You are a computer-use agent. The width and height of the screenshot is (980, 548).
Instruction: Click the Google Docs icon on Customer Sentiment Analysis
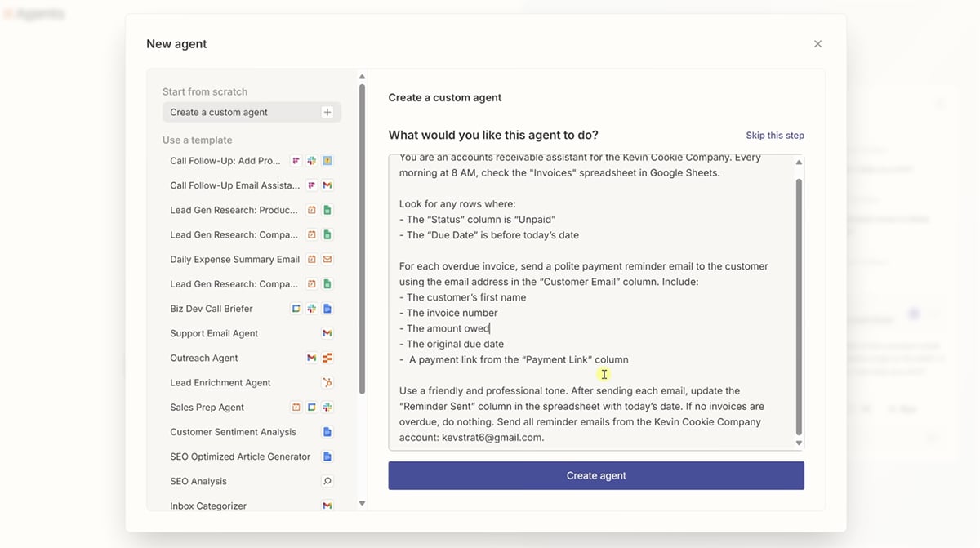[327, 431]
